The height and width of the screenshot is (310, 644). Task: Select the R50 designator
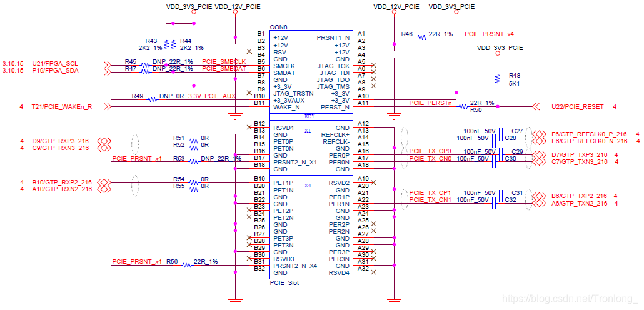pos(476,110)
